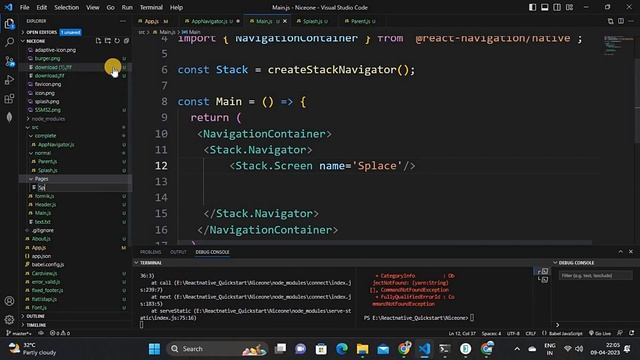Open the Manage gear icon
Image resolution: width=640 pixels, height=360 pixels.
[x=9, y=320]
